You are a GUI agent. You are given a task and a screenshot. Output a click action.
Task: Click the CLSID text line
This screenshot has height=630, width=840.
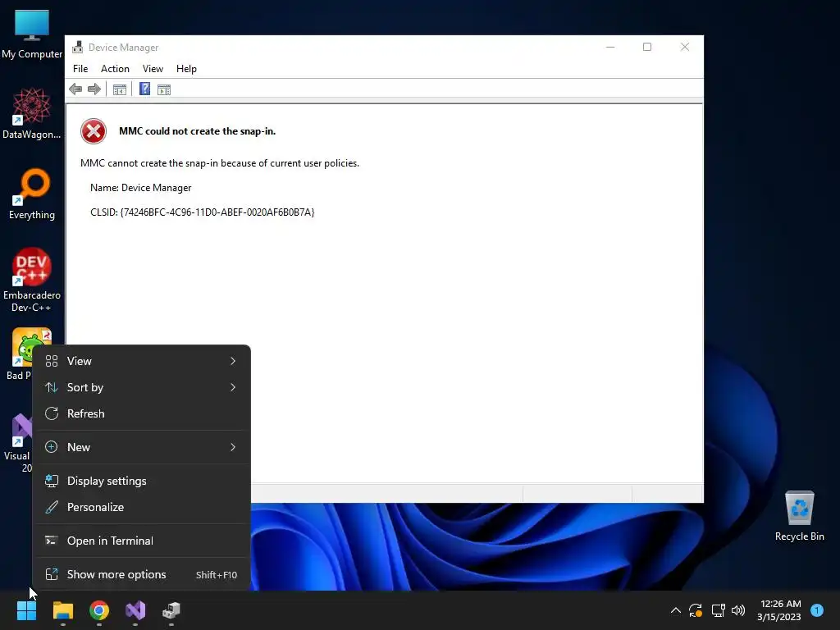202,212
